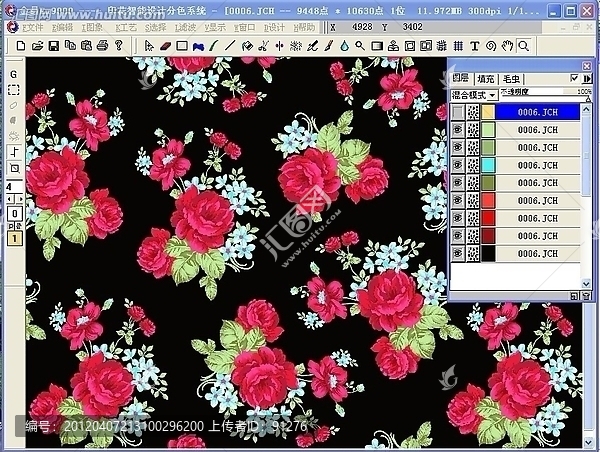Hide the dark red layer
The image size is (600, 452).
[457, 236]
